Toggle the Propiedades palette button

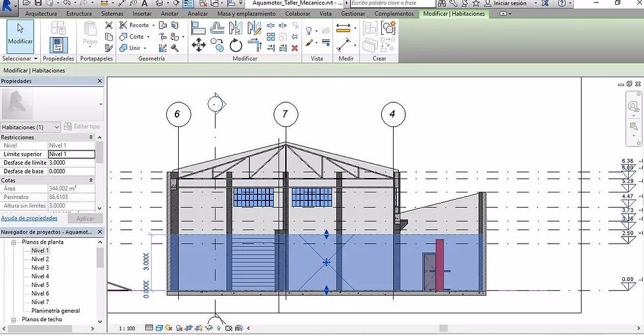(x=58, y=45)
